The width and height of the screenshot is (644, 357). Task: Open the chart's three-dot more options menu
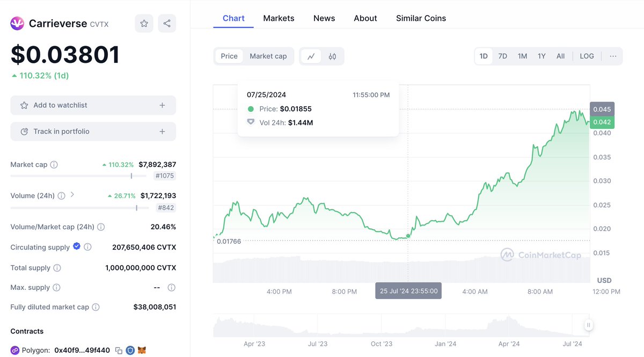(613, 56)
